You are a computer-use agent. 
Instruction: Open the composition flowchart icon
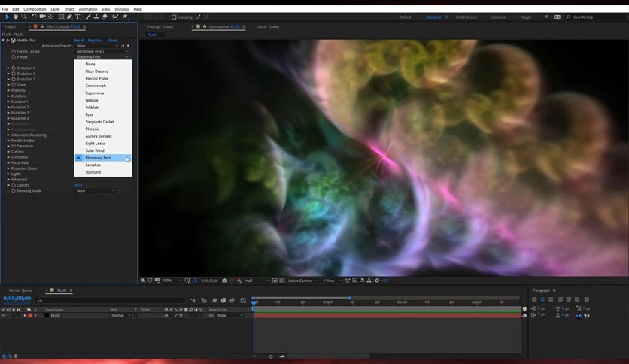coord(369,281)
